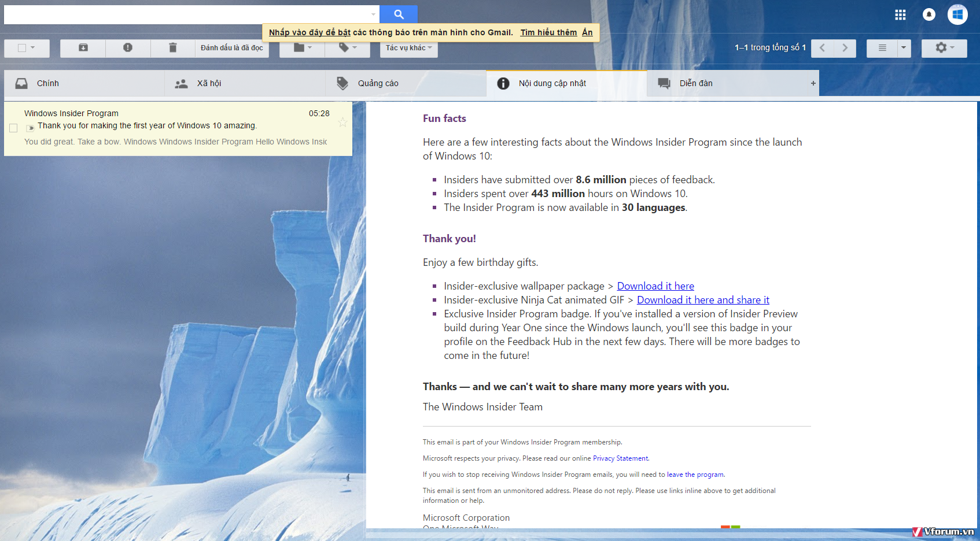Image resolution: width=980 pixels, height=541 pixels.
Task: Switch to the Chính tab
Action: pyautogui.click(x=84, y=83)
